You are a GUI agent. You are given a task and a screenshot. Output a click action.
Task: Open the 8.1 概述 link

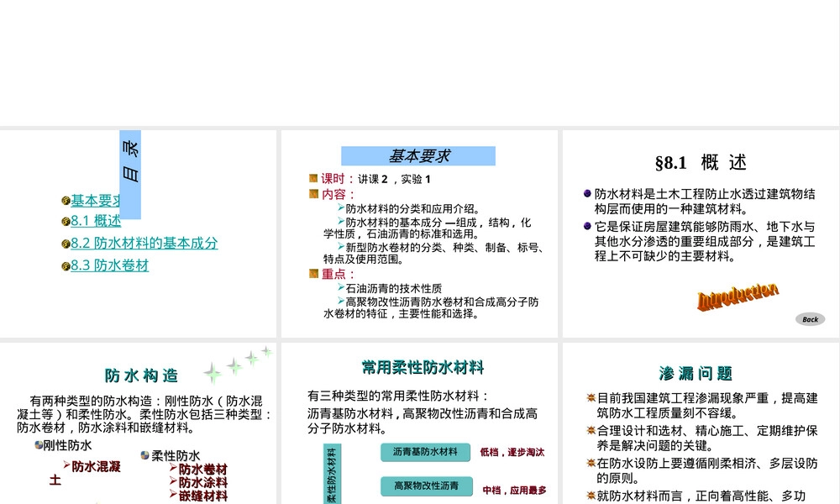click(x=96, y=221)
